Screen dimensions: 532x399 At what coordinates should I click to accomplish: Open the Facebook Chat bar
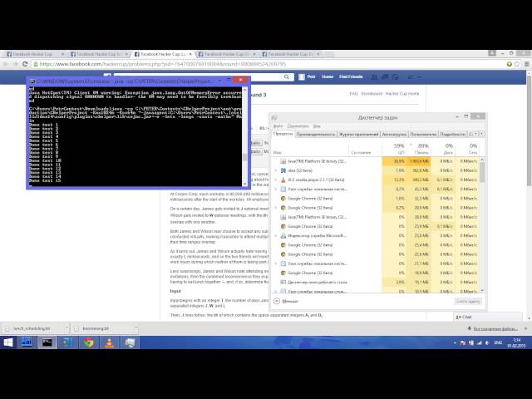pos(488,317)
